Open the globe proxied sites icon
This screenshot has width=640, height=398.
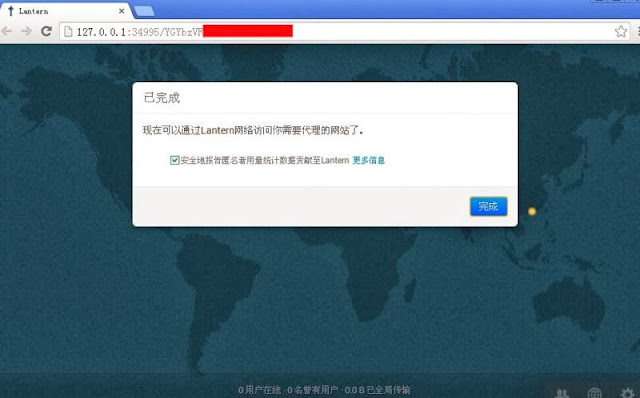tap(594, 392)
